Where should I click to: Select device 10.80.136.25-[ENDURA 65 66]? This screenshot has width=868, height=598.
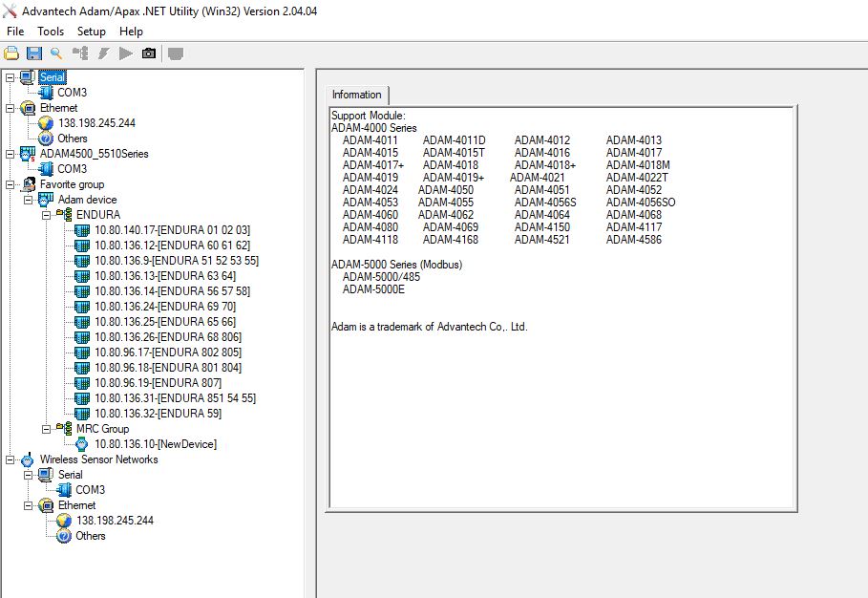pos(165,322)
